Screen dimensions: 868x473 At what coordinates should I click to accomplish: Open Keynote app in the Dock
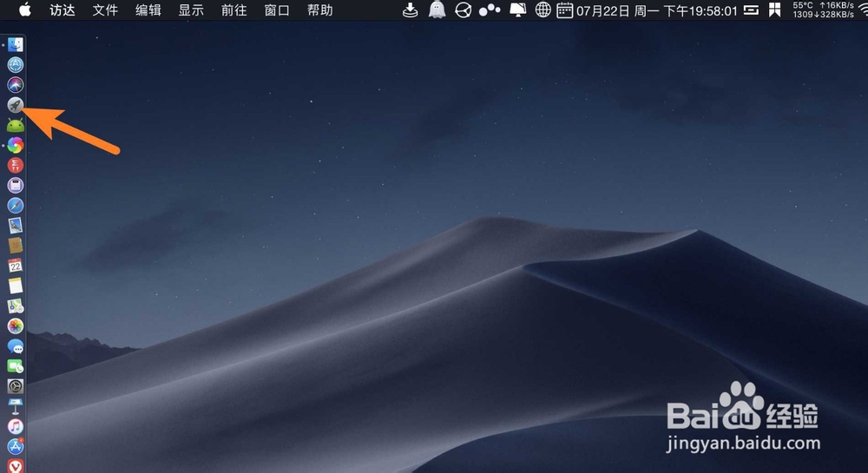[16, 406]
